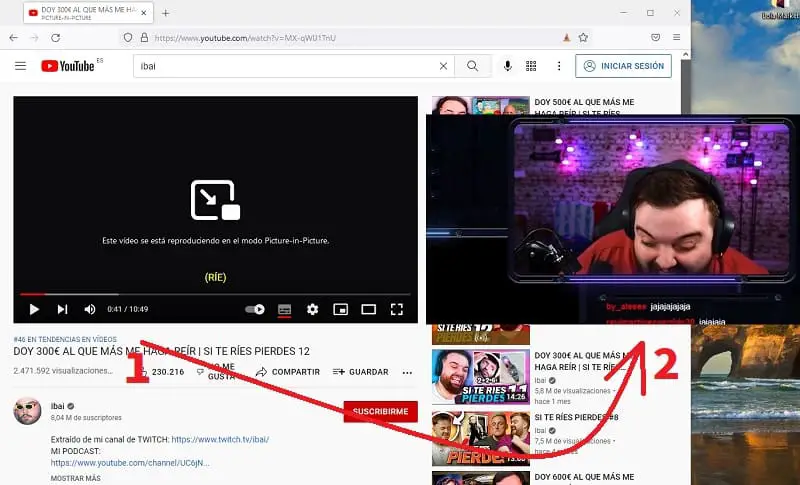Click GUARDAR save button

click(361, 372)
